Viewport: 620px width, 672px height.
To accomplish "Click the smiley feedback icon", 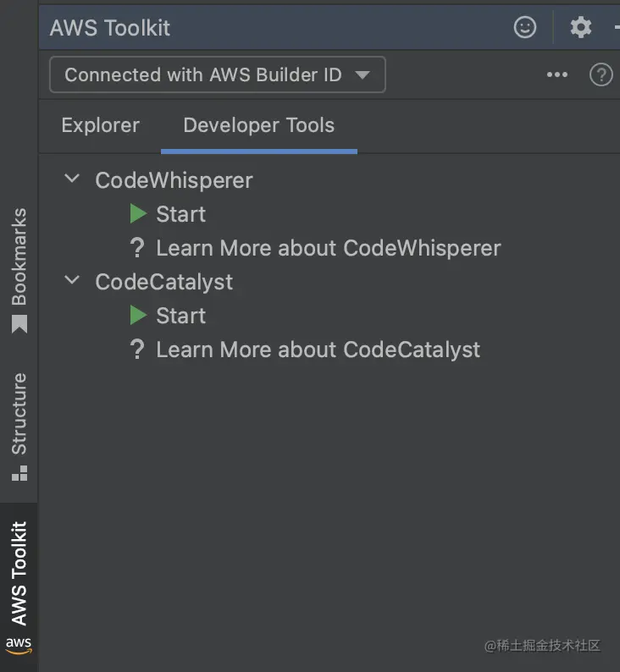I will (x=525, y=27).
